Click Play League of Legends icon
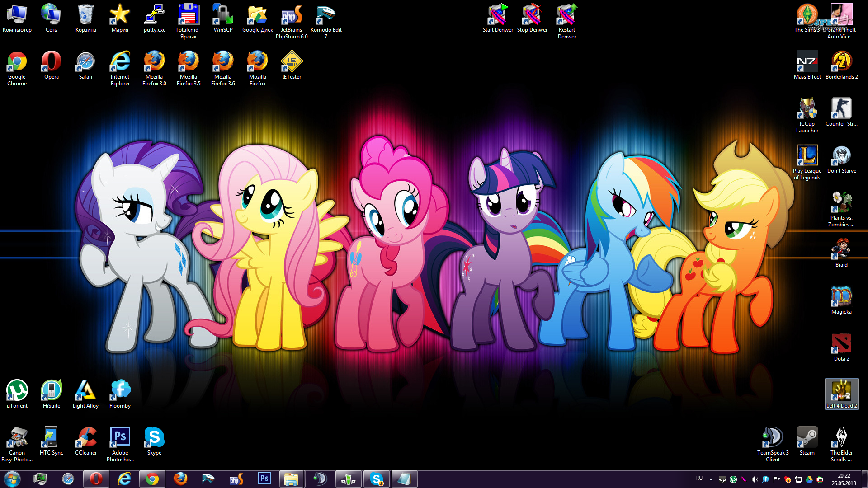The image size is (868, 488). click(807, 162)
